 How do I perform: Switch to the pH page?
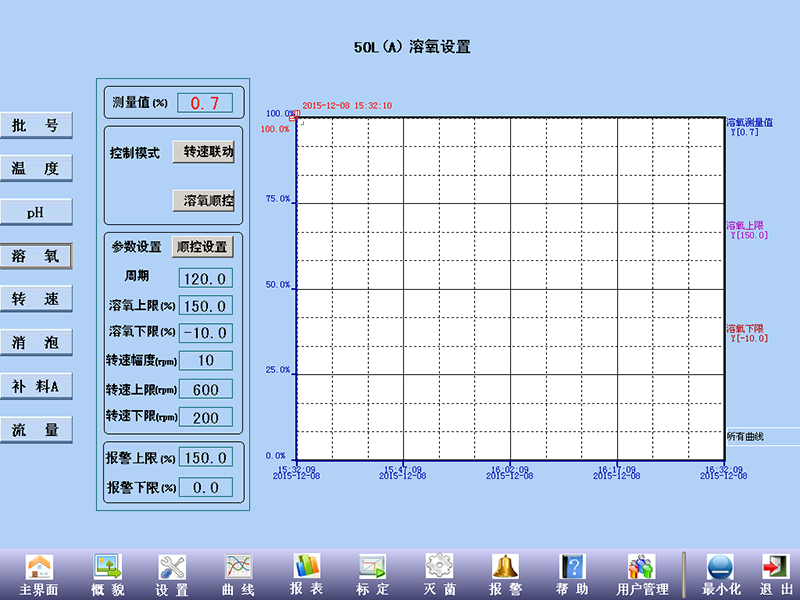36,212
